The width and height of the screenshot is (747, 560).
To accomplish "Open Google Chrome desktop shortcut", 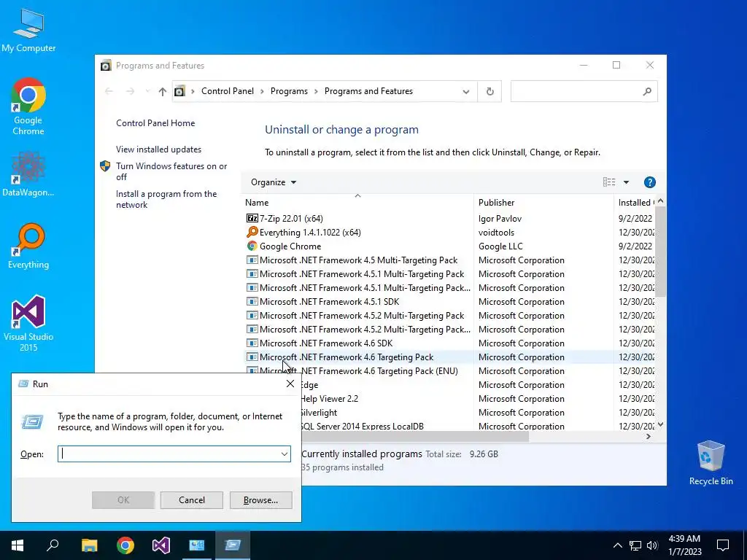I will click(28, 106).
